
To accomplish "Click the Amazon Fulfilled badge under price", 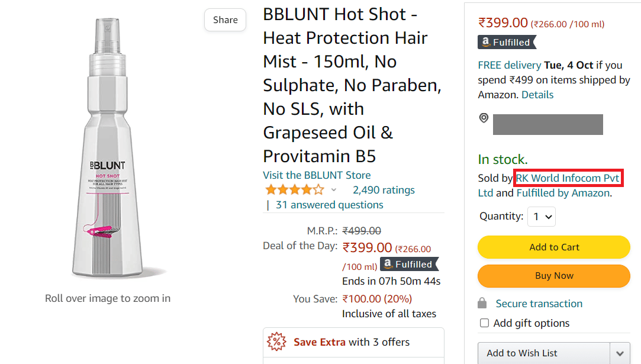I will pos(507,42).
